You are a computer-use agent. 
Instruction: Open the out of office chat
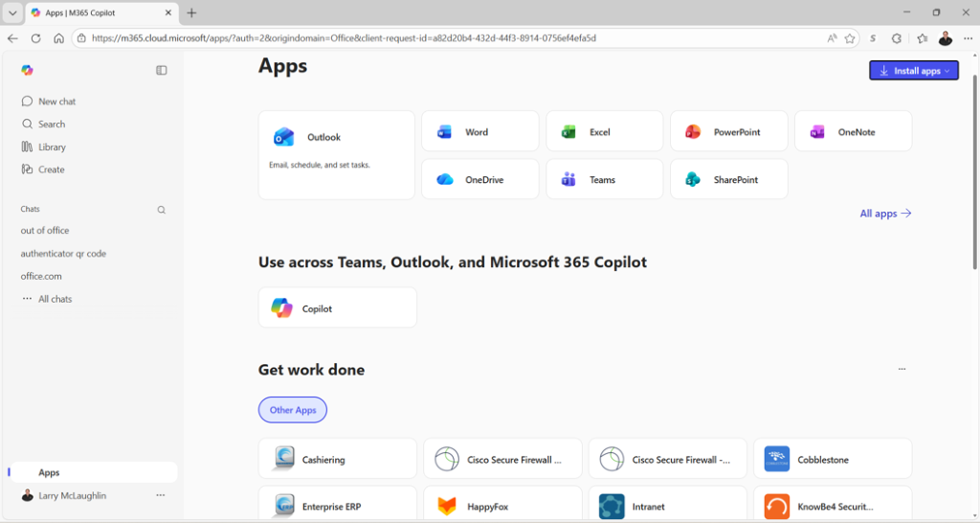[45, 230]
